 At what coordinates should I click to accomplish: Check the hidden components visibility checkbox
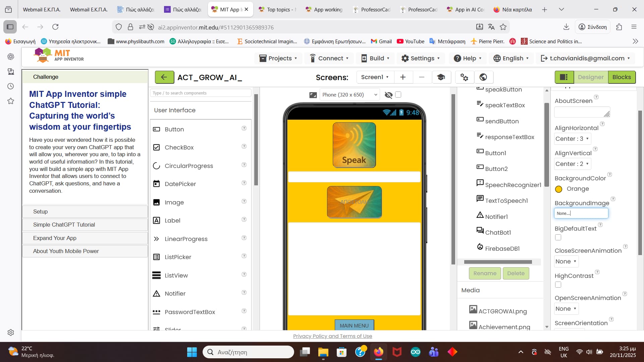[398, 95]
